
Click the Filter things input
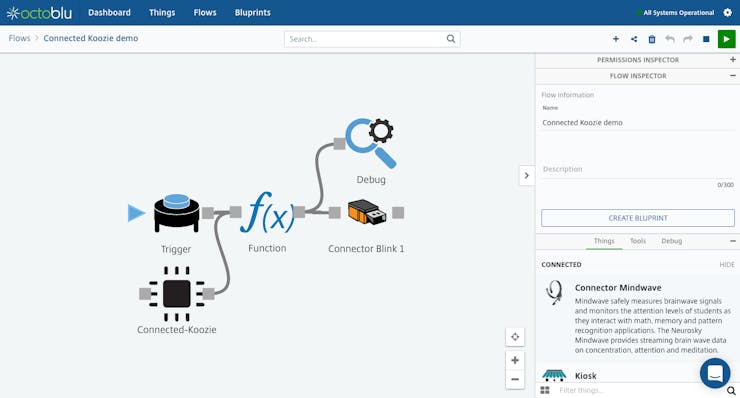(639, 390)
